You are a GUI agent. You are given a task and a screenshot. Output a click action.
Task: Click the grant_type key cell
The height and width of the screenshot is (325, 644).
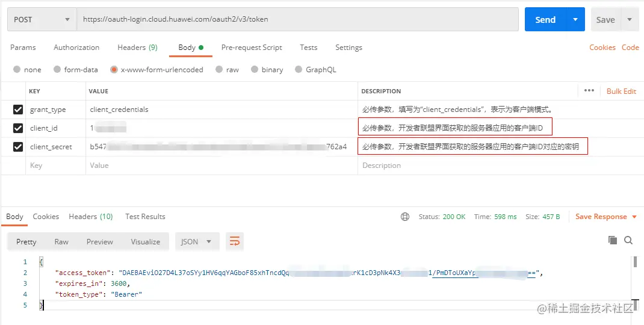[x=56, y=110]
